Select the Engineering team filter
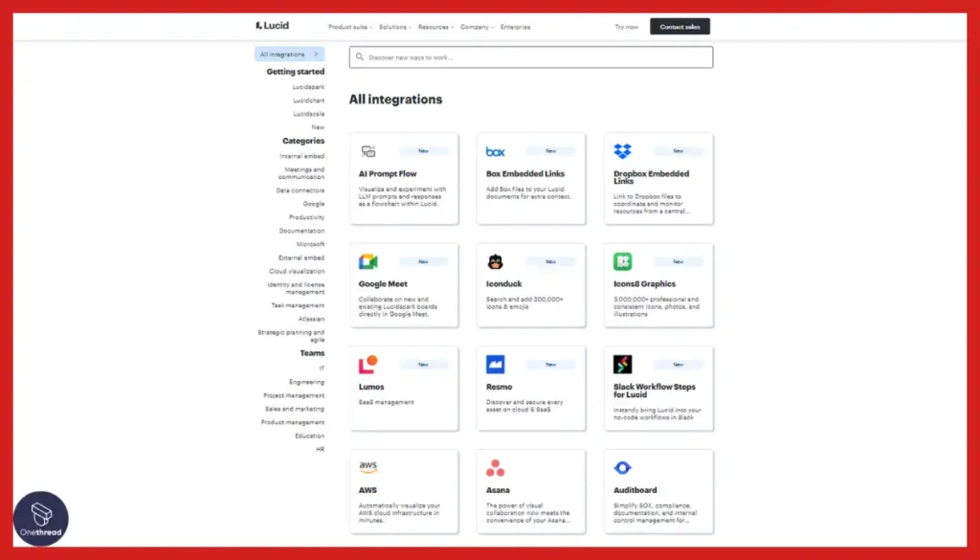Viewport: 980px width, 560px height. point(307,382)
